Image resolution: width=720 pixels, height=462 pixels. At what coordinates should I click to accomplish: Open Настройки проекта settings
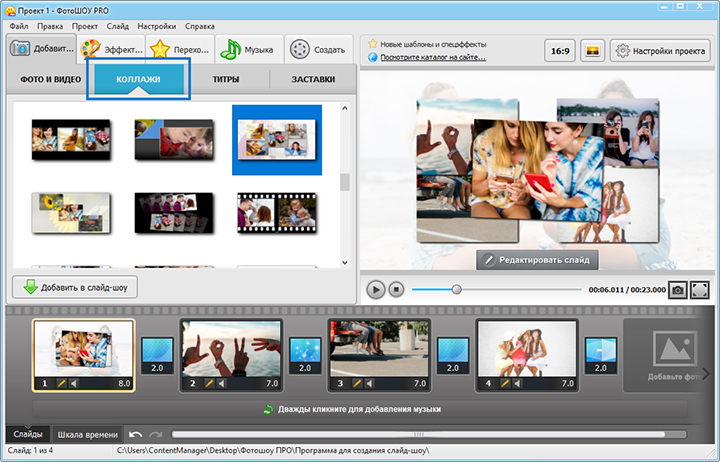point(661,50)
